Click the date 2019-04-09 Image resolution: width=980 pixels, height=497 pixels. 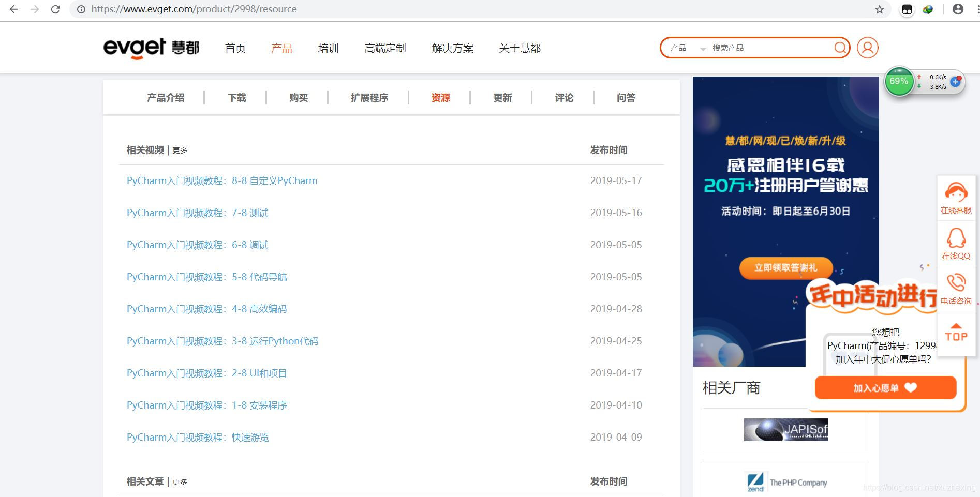(x=616, y=437)
